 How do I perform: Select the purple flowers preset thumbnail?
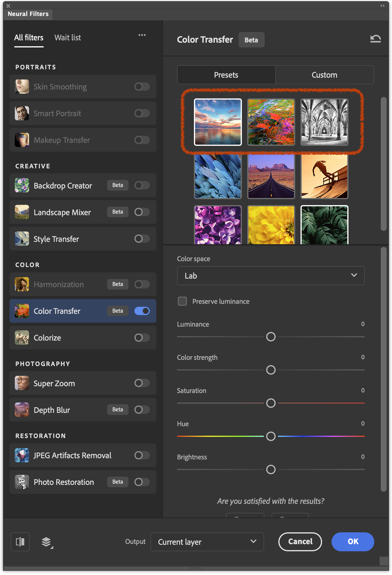[x=218, y=225]
